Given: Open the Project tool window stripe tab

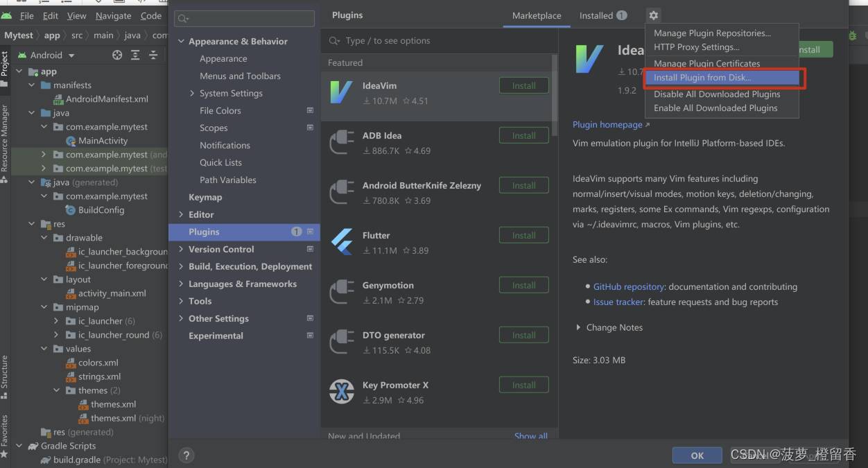Looking at the screenshot, I should (4, 69).
